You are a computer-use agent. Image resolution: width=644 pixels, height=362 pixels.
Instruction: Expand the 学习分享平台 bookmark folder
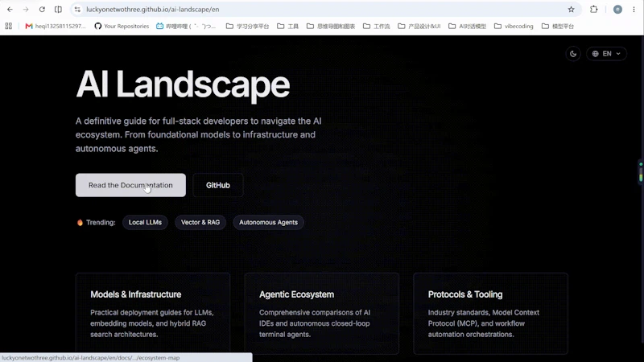click(248, 26)
